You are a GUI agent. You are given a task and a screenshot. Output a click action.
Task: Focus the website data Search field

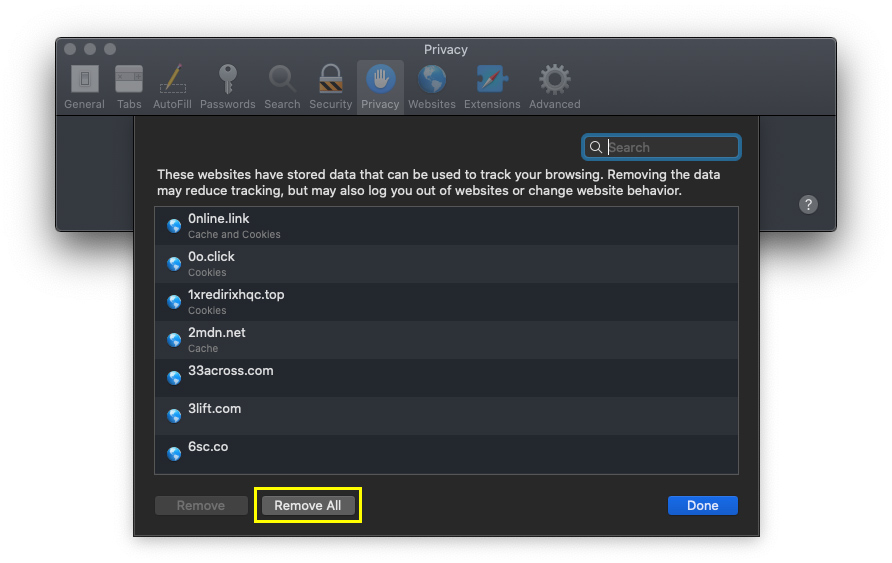pyautogui.click(x=661, y=147)
